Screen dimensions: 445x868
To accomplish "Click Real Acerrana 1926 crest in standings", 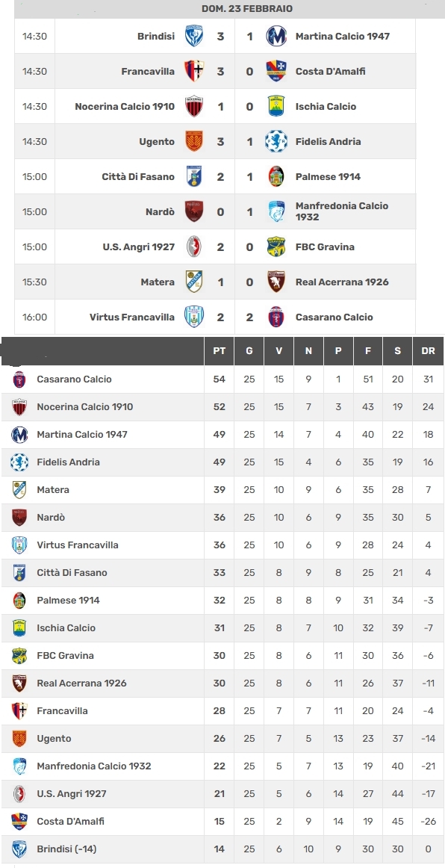I will tap(19, 683).
